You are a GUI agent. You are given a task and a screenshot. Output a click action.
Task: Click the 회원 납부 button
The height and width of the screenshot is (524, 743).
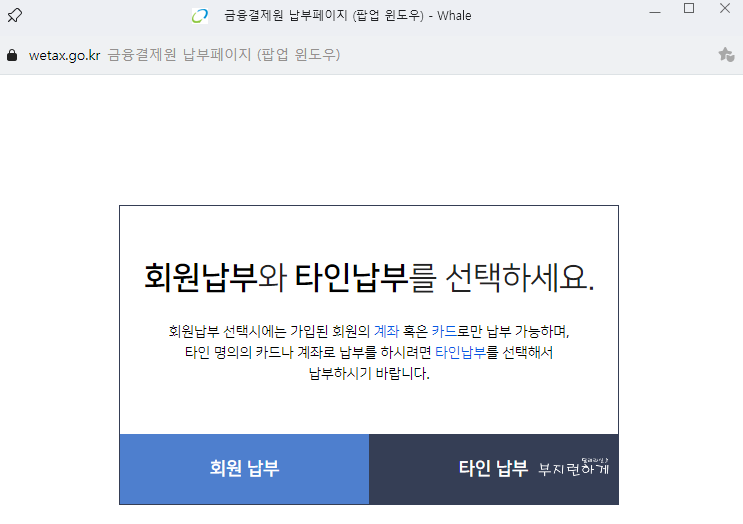pyautogui.click(x=244, y=469)
